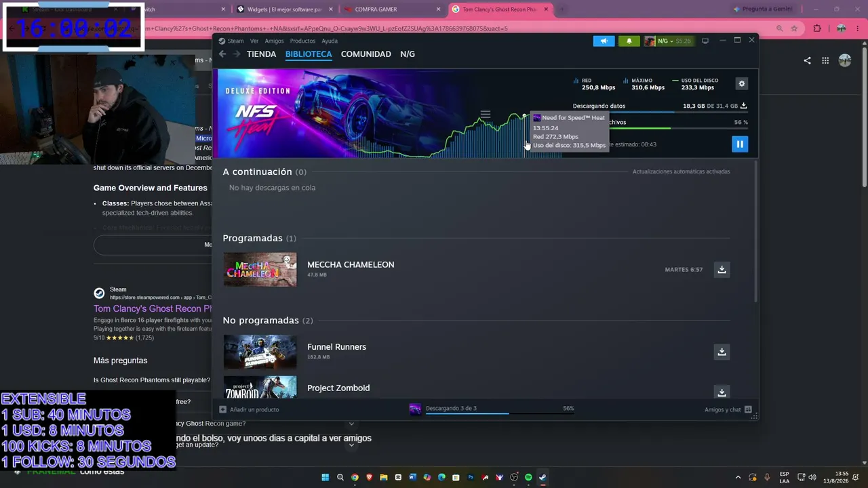Viewport: 868px width, 488px height.
Task: Open Tom Clancy's Ghost Recon Phantoms search result
Action: coord(153,309)
